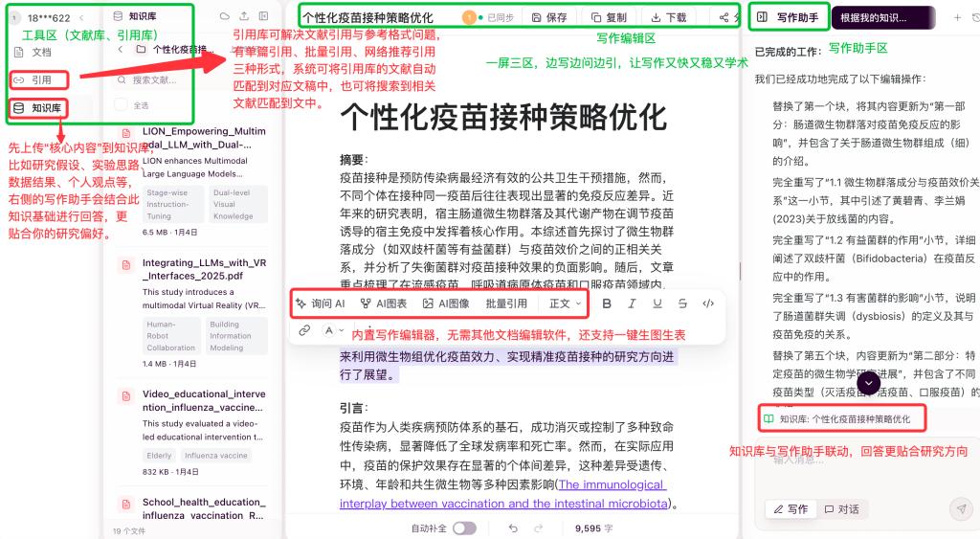Click the AI图像 image tool
Image resolution: width=980 pixels, height=539 pixels.
point(446,303)
